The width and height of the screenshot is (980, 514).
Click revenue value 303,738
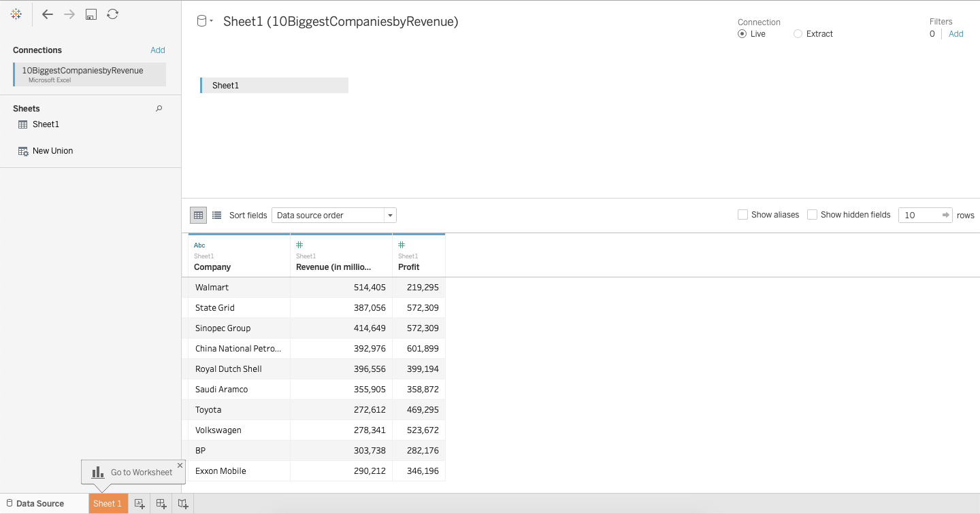click(x=370, y=451)
